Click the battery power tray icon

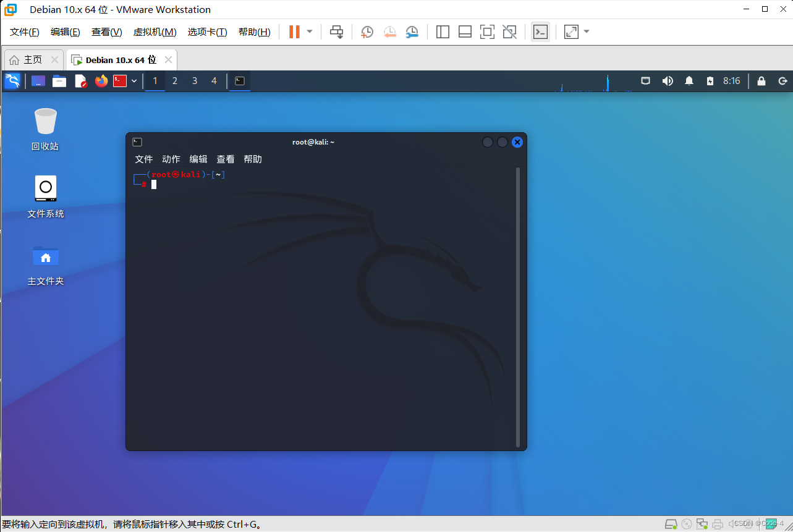(710, 81)
